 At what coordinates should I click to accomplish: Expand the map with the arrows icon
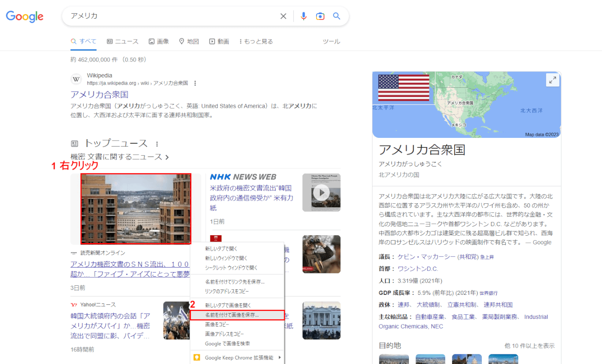click(552, 80)
